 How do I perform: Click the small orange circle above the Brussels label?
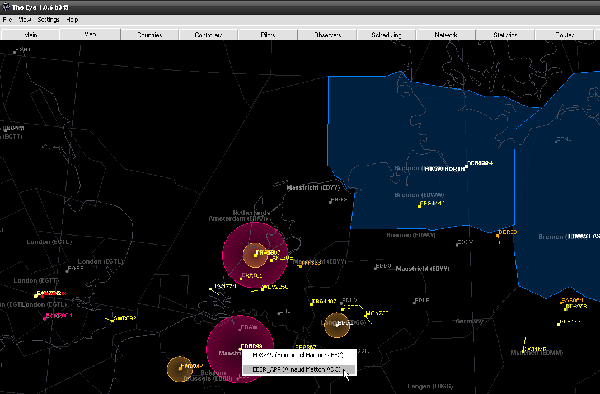tap(180, 369)
